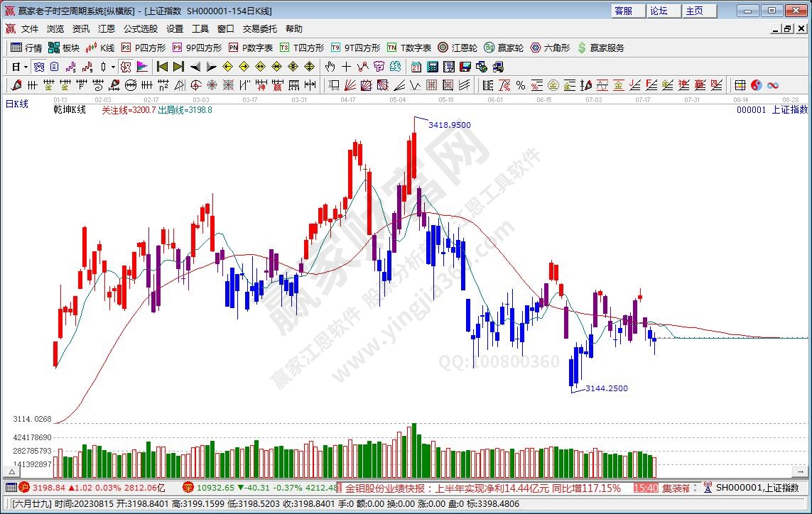812x514 pixels.
Task: Click the 客服 button in title bar
Action: pyautogui.click(x=623, y=11)
